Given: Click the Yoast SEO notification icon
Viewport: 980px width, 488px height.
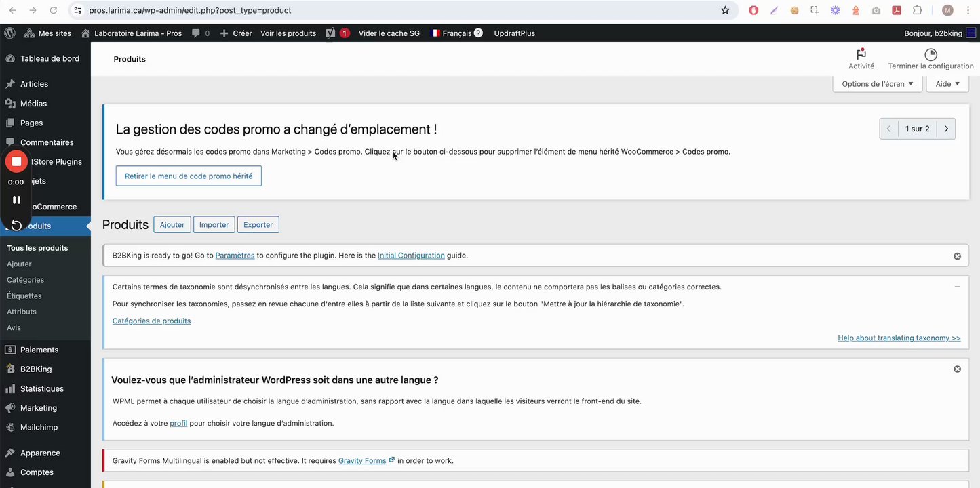Looking at the screenshot, I should (330, 33).
